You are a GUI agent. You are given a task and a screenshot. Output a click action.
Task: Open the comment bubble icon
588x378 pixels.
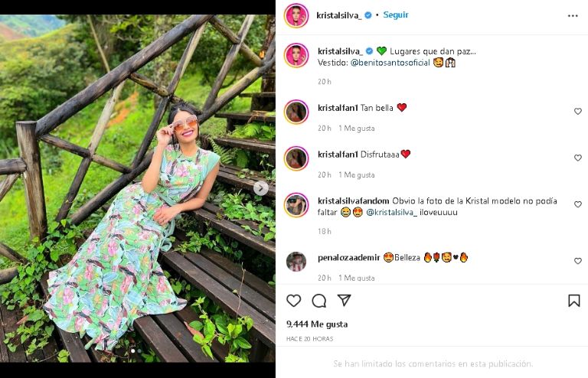319,301
